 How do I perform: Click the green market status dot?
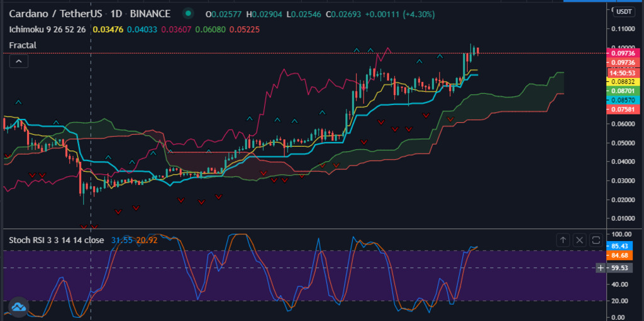[187, 13]
